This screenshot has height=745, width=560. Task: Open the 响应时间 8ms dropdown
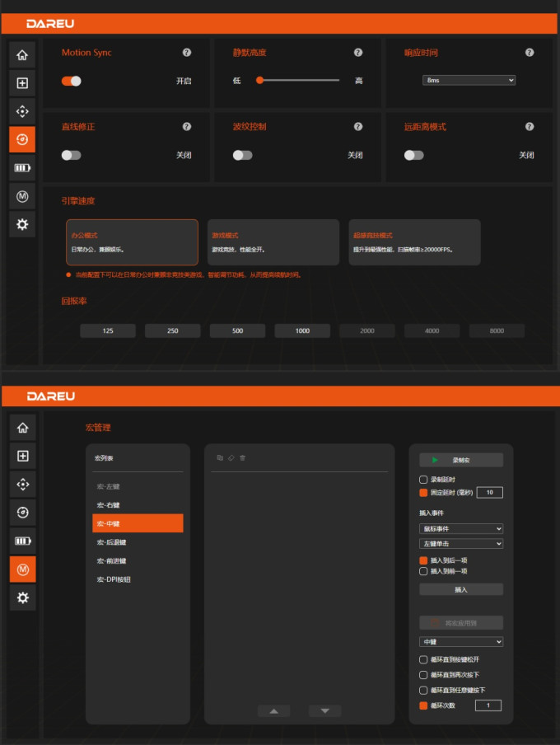pyautogui.click(x=469, y=80)
